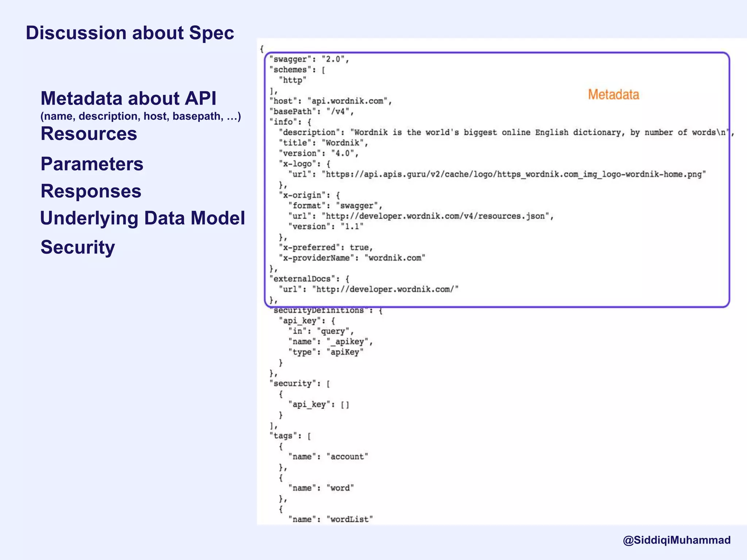Click the "x-providerName" wordnik.com line
The height and width of the screenshot is (560, 747).
pos(352,258)
